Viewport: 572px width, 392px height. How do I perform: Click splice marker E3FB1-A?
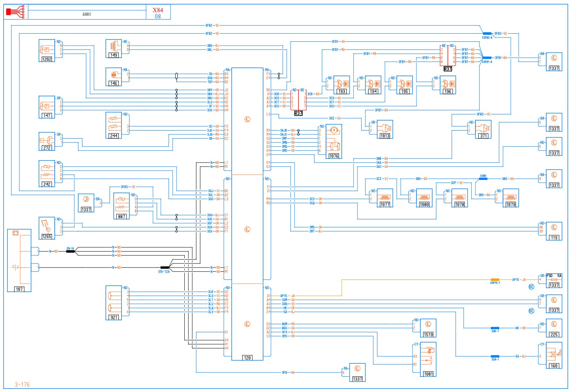(x=487, y=58)
